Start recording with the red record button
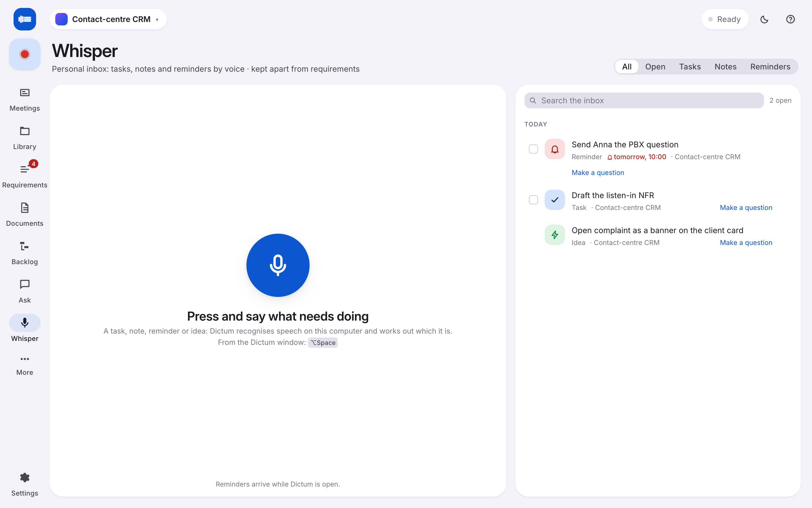The image size is (812, 508). pyautogui.click(x=25, y=54)
